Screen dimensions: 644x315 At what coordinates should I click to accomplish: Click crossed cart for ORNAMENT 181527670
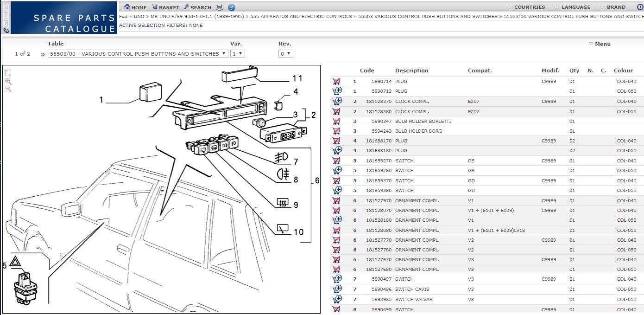coord(336,259)
